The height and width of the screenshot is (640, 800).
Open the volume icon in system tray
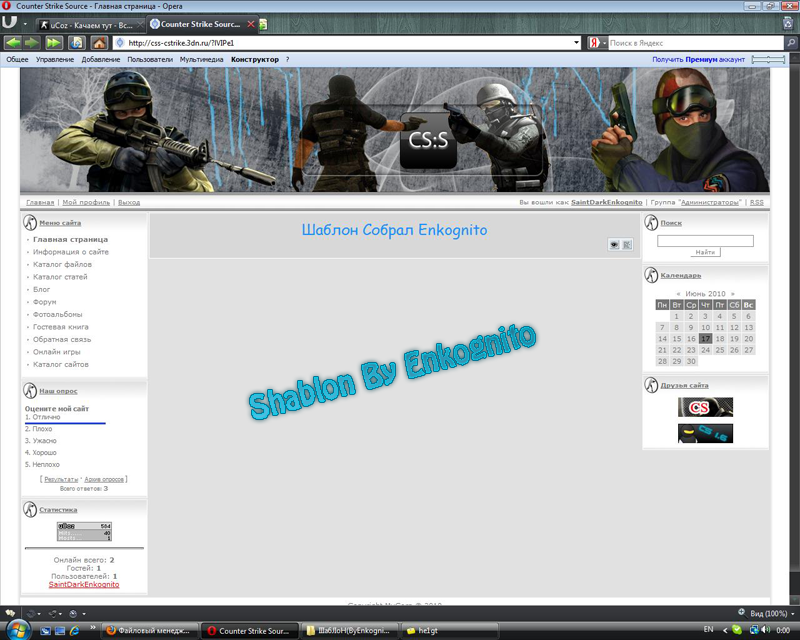(765, 630)
